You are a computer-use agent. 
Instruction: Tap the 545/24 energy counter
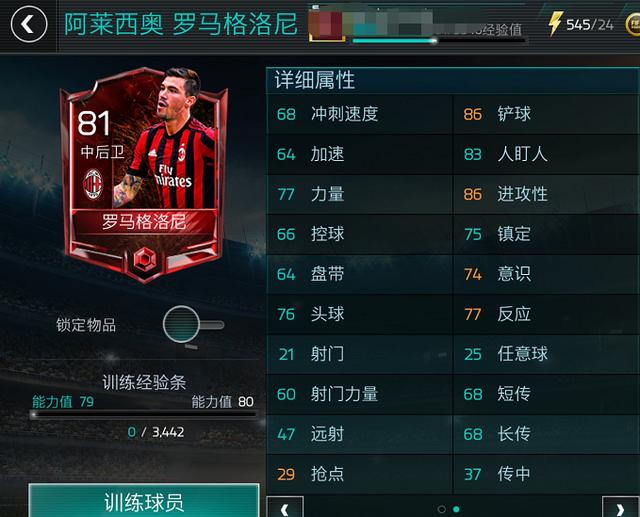(589, 25)
